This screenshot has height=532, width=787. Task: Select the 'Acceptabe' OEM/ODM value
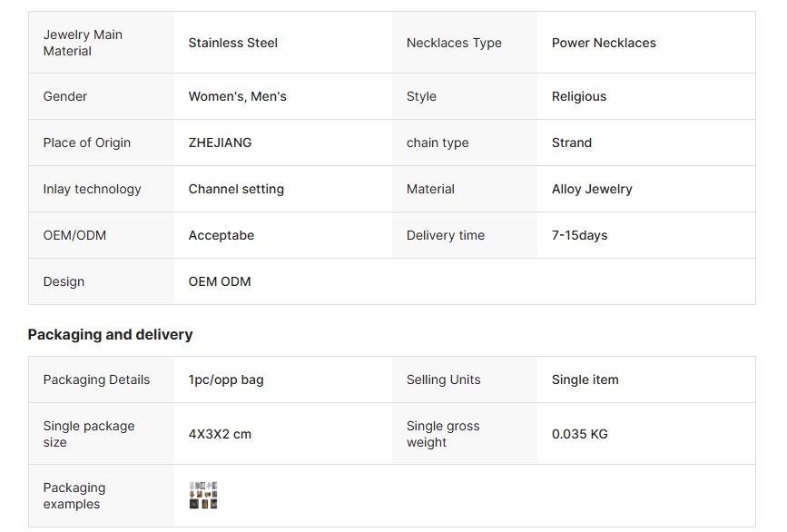pos(221,235)
